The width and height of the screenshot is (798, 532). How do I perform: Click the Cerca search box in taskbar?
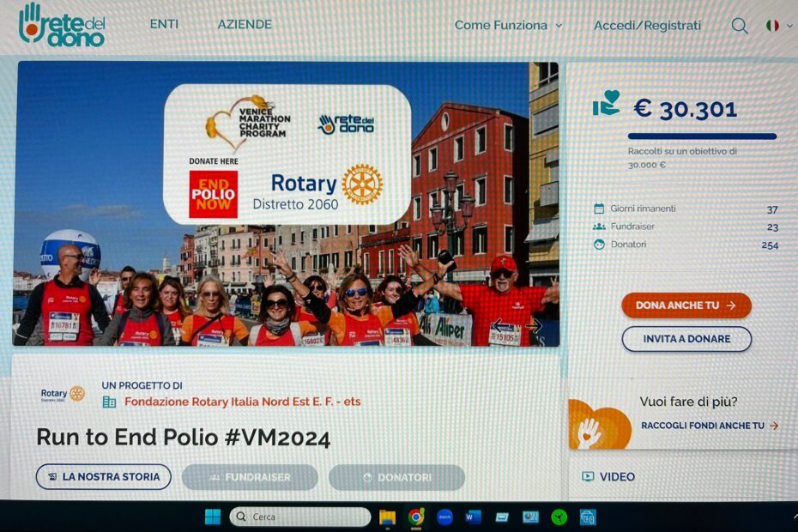pos(300,517)
